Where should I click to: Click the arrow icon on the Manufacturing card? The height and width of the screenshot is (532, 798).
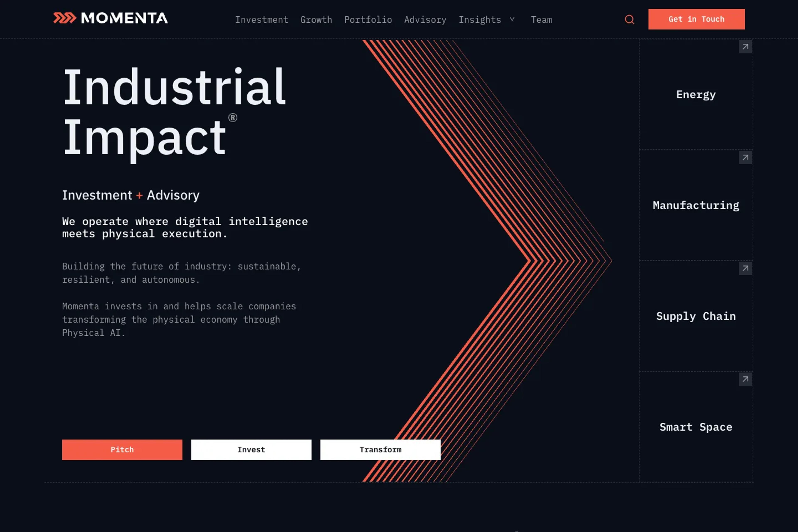click(x=745, y=158)
